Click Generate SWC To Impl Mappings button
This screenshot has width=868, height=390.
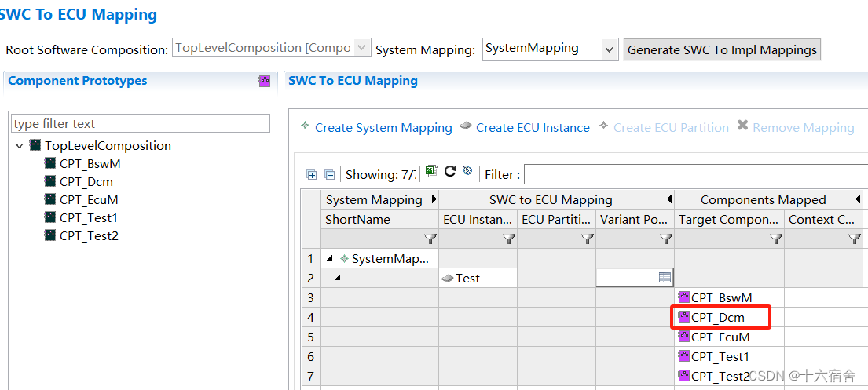tap(722, 49)
